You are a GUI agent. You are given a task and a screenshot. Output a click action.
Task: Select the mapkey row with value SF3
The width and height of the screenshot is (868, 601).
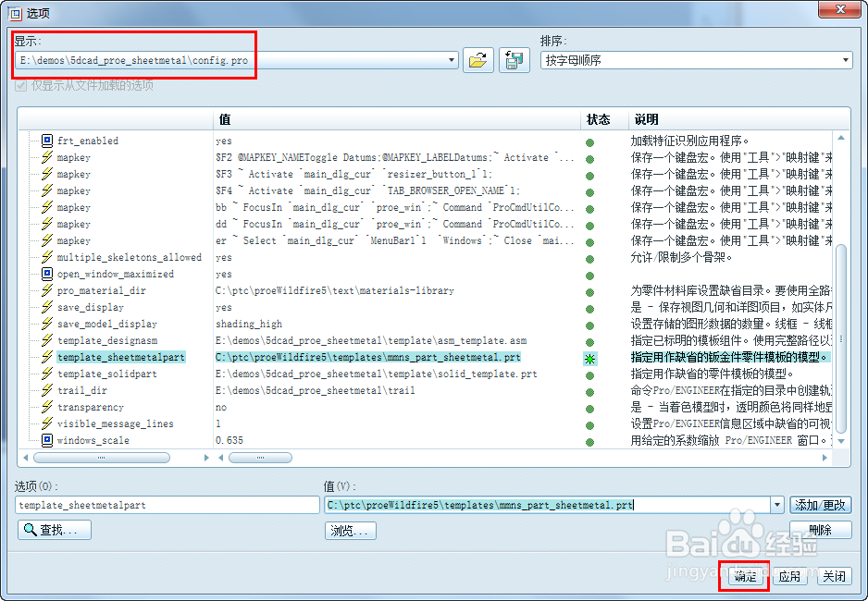click(74, 174)
